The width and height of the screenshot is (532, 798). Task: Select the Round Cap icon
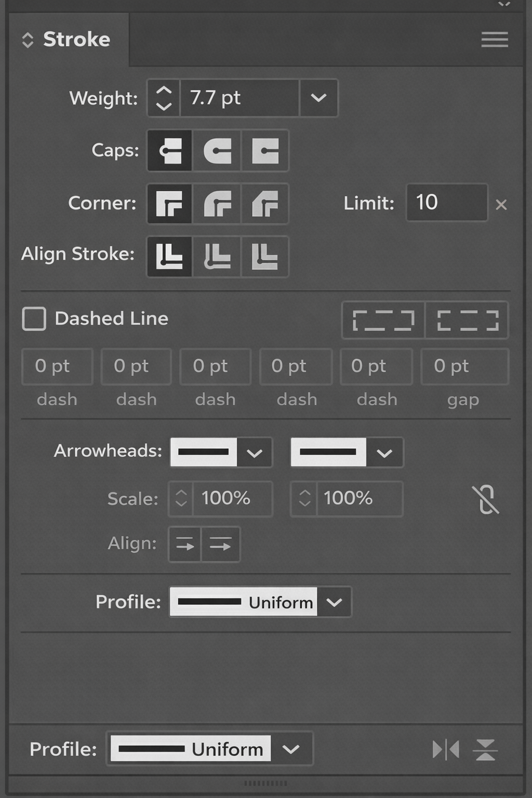[x=217, y=151]
